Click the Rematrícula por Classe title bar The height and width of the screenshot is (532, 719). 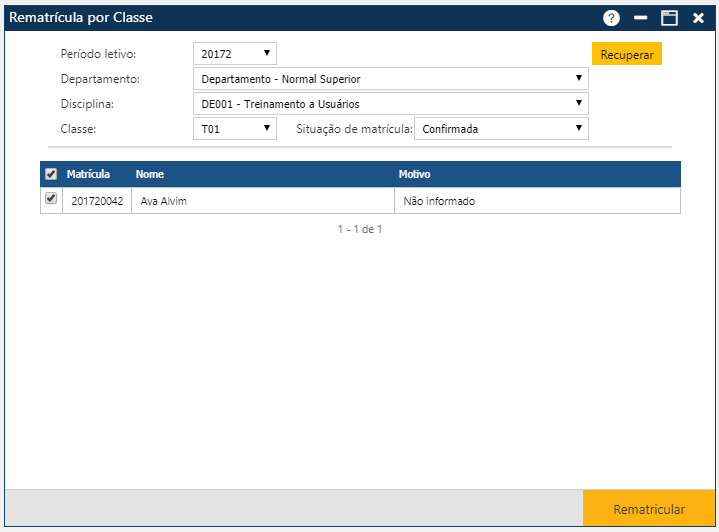300,18
